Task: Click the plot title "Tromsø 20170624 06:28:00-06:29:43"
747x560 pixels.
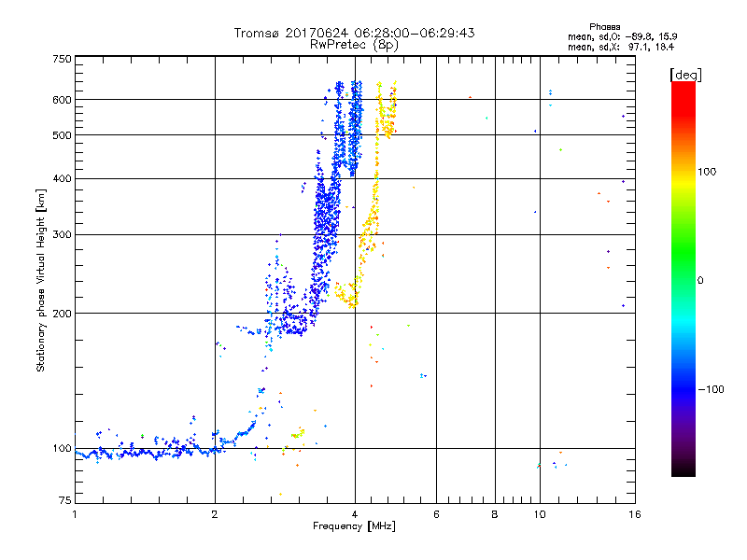Action: click(354, 33)
